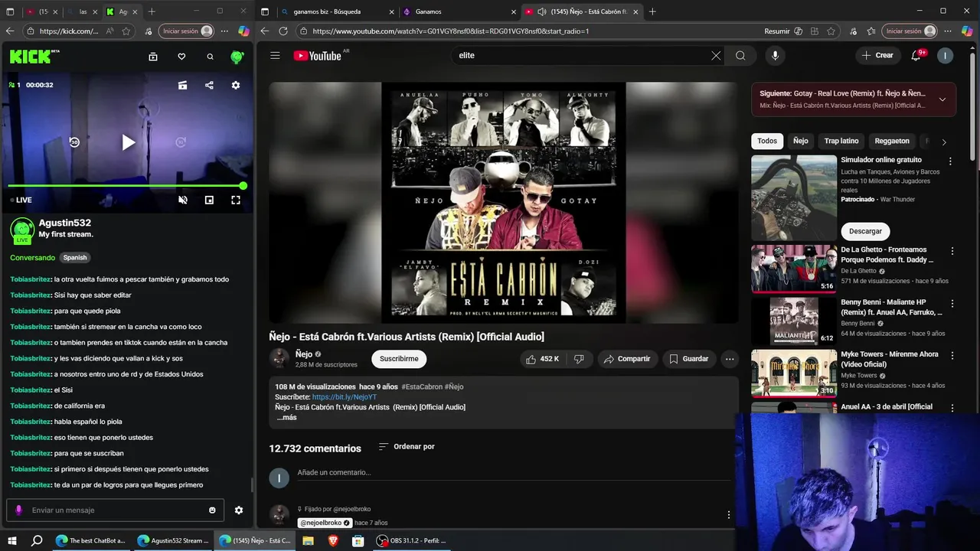Open the Ordenar por comments sort
The image size is (980, 551).
click(x=407, y=447)
